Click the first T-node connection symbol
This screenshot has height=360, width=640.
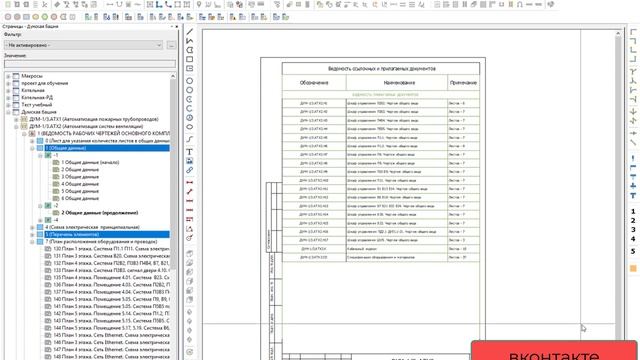(x=633, y=72)
